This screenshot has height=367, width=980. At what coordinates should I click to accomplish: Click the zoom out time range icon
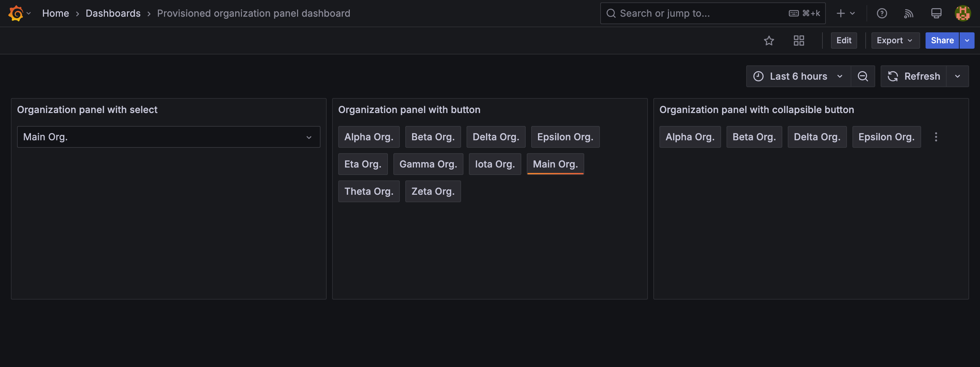tap(863, 76)
